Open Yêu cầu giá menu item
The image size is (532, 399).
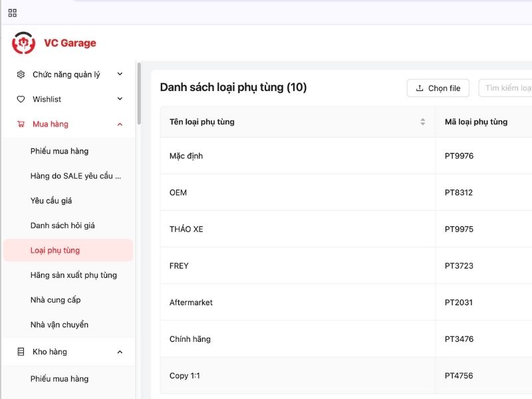(x=51, y=201)
